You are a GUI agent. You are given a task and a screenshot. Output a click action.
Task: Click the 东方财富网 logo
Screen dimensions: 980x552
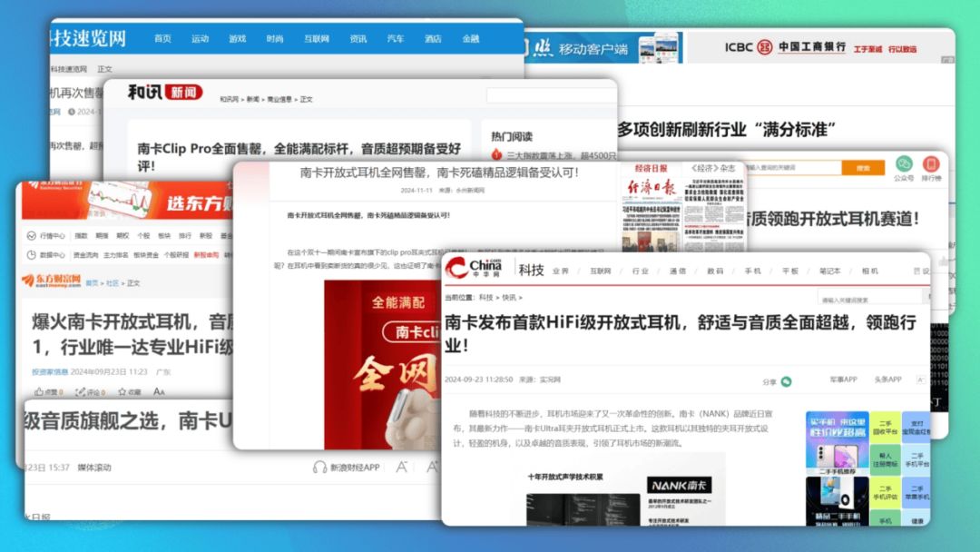[x=51, y=280]
